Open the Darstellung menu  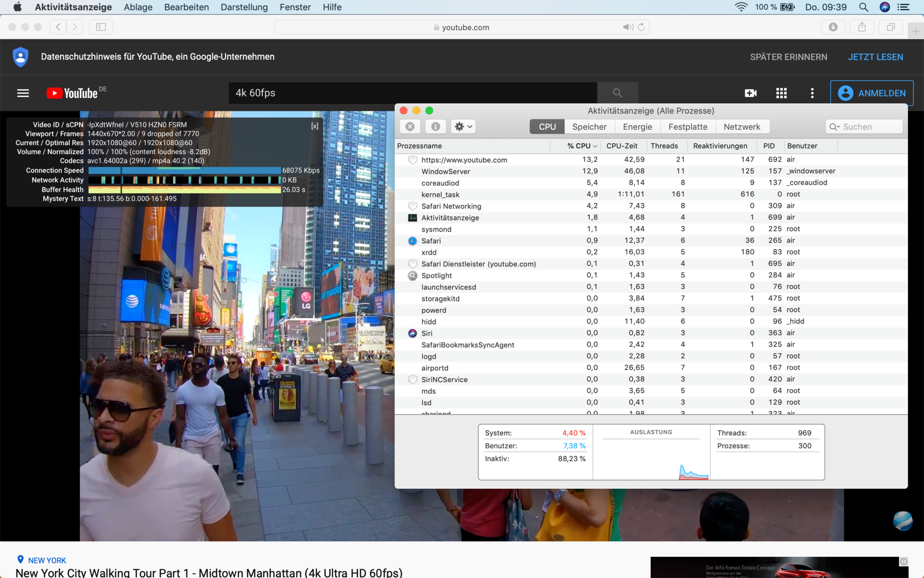pos(244,7)
